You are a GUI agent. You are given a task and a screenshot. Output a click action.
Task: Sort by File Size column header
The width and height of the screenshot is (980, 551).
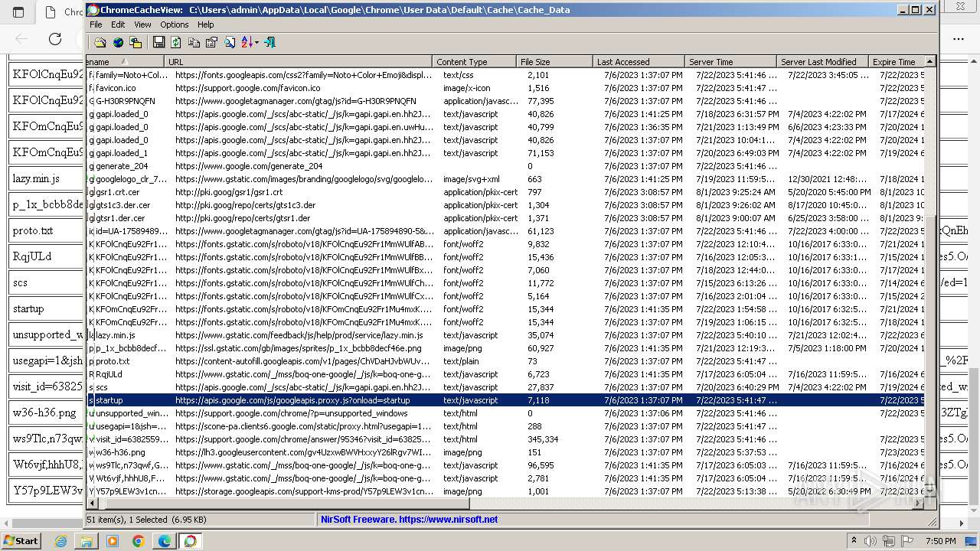click(554, 62)
